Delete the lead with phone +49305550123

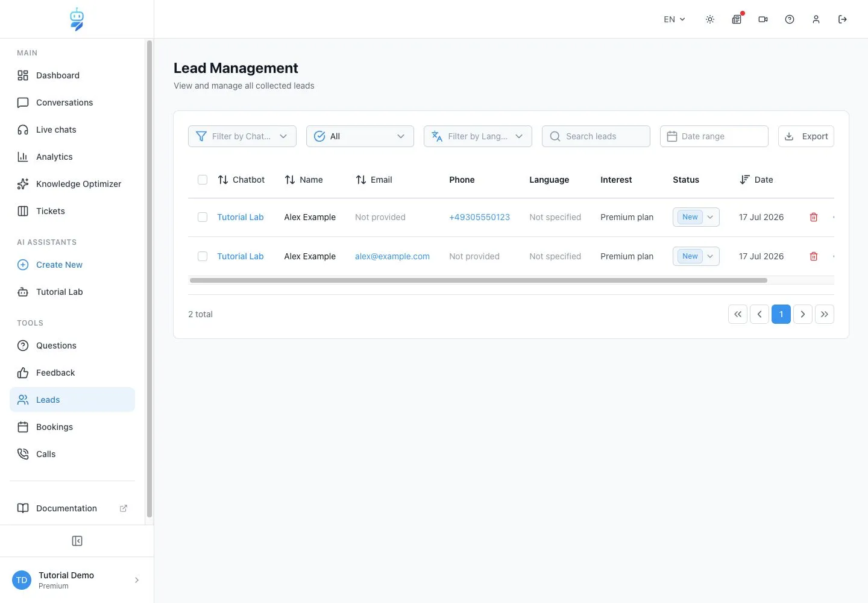click(814, 217)
